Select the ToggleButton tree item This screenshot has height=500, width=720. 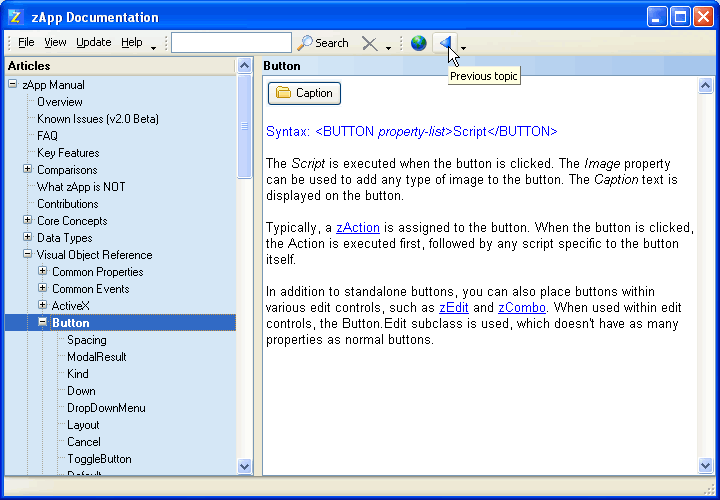(x=99, y=459)
